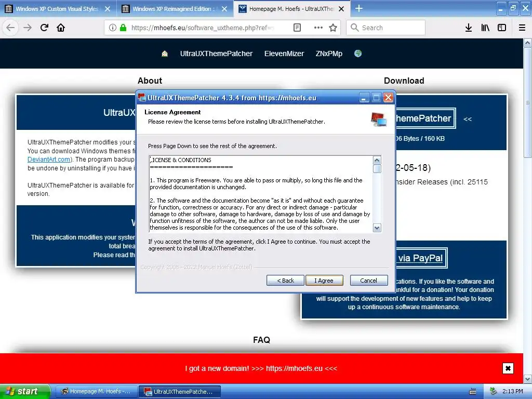This screenshot has width=532, height=399.
Task: Minimize the UltraUXThemePatcher installer window
Action: (x=364, y=98)
